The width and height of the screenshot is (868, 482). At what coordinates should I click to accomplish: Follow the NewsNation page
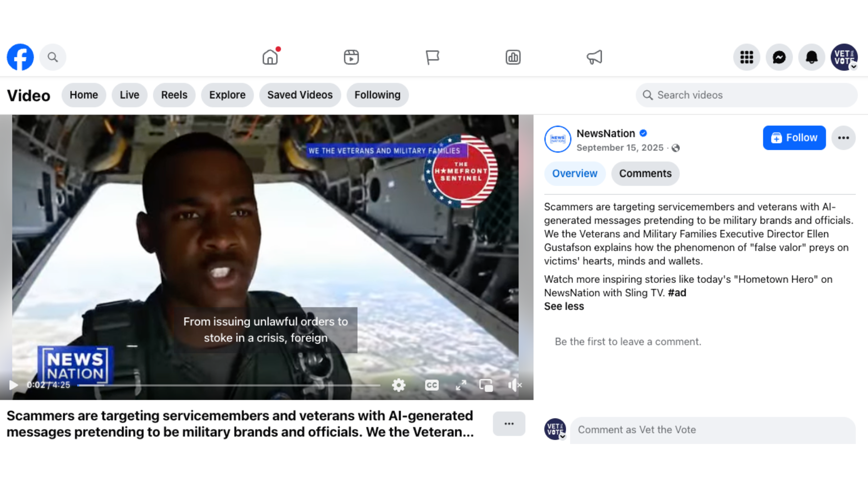click(x=794, y=138)
